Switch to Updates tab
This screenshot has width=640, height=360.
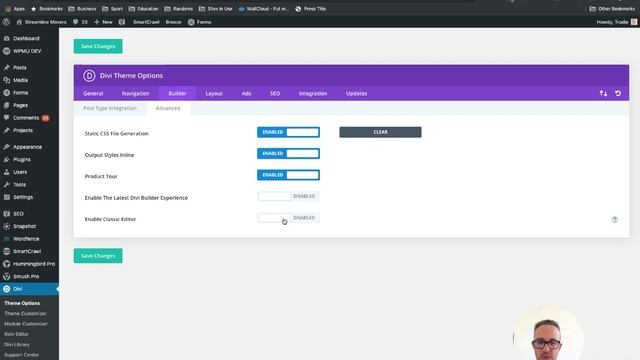click(356, 93)
